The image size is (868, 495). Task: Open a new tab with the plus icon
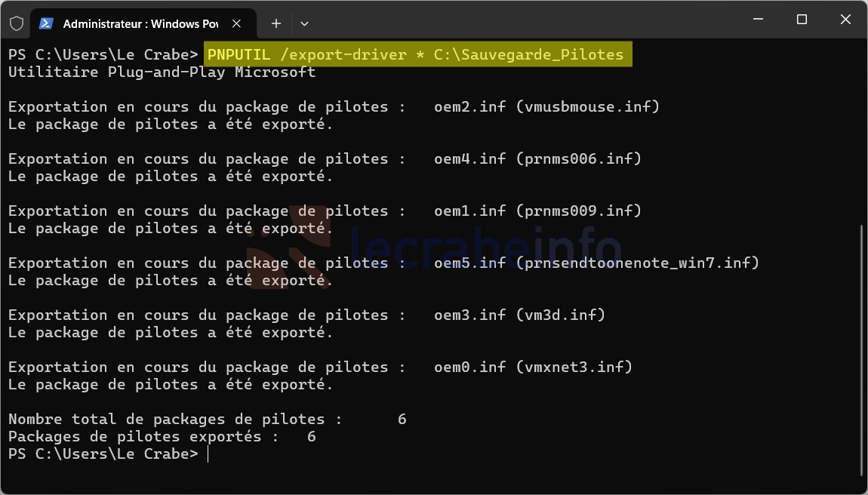click(276, 23)
